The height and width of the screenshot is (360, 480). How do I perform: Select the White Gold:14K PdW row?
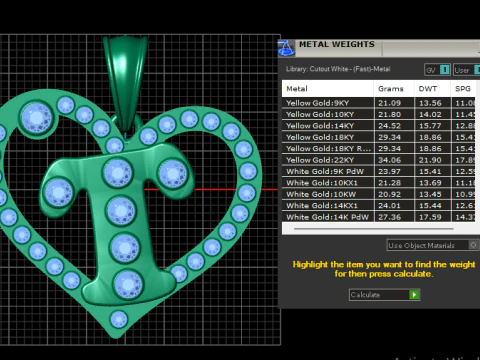coord(379,217)
